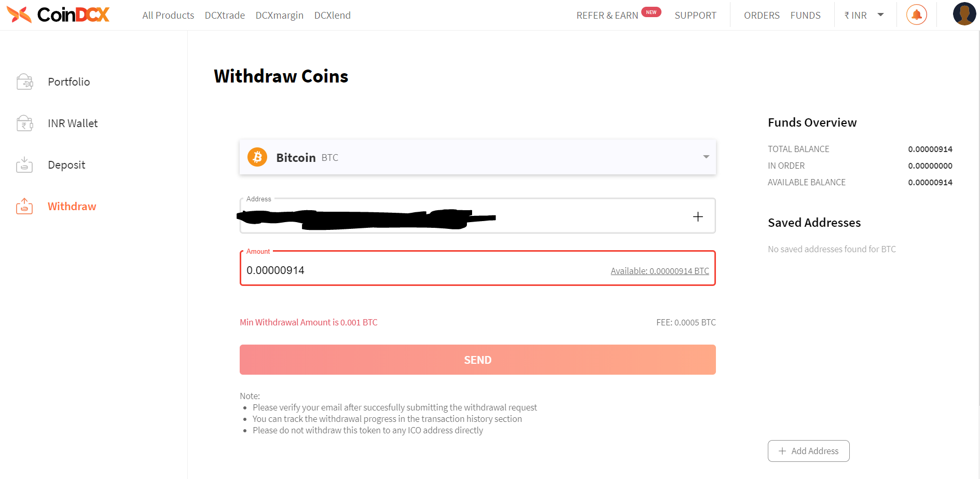Expand the Bitcoin coin selector dropdown
Viewport: 980px width, 479px height.
pyautogui.click(x=706, y=157)
